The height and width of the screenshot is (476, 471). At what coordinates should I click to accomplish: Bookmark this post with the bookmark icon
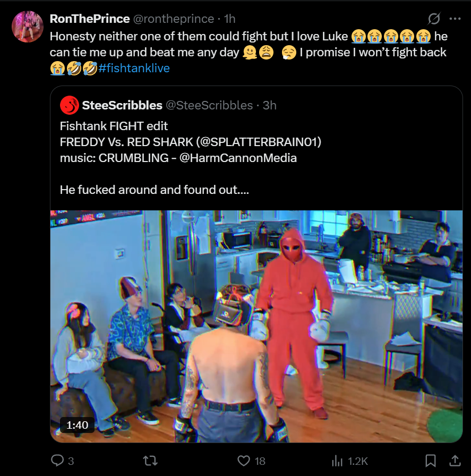point(430,461)
